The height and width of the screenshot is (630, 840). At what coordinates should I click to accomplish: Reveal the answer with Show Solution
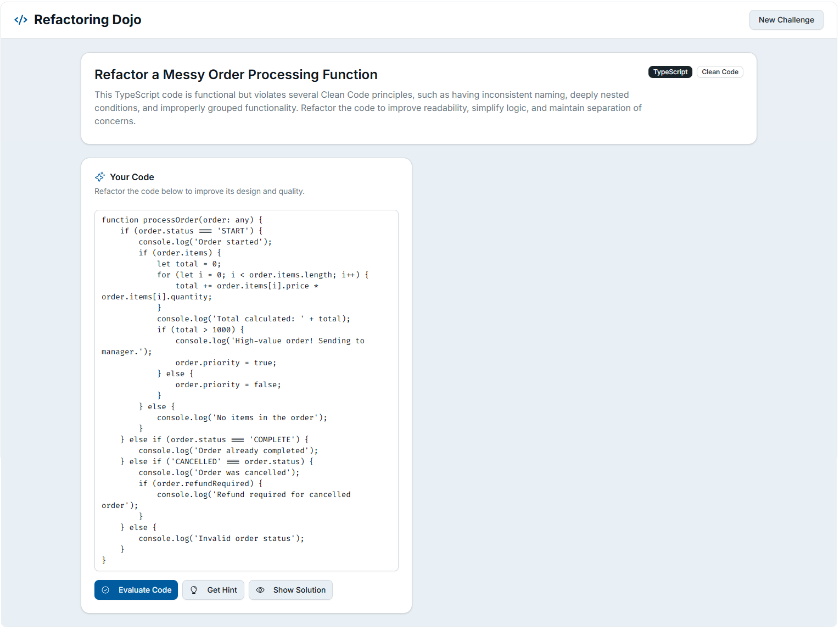point(290,590)
